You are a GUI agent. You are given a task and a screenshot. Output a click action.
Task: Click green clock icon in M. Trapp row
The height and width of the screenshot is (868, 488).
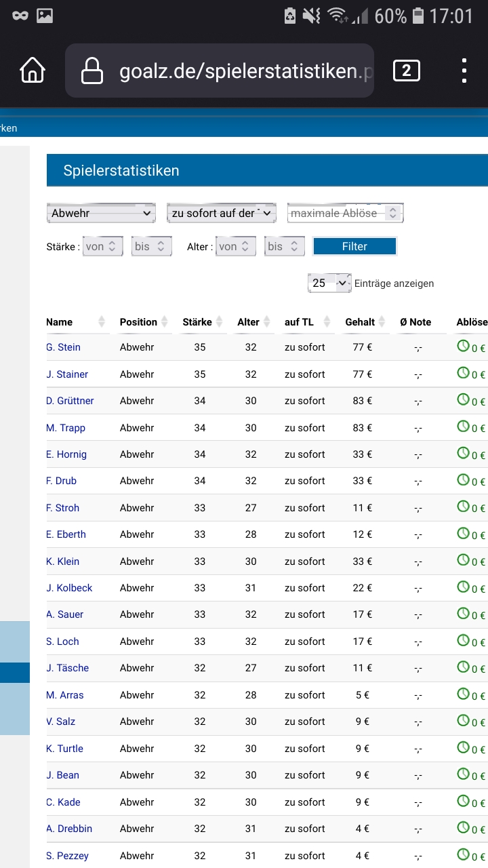463,427
